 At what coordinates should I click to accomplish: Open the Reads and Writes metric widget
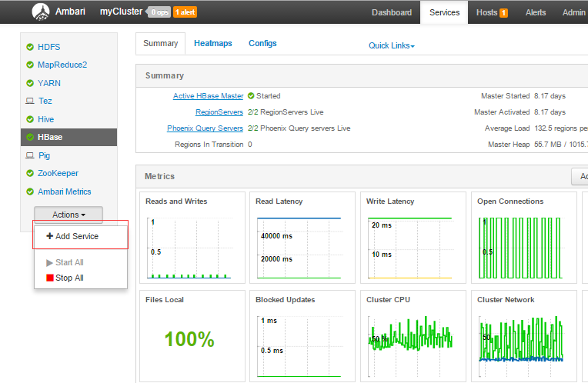pos(192,238)
